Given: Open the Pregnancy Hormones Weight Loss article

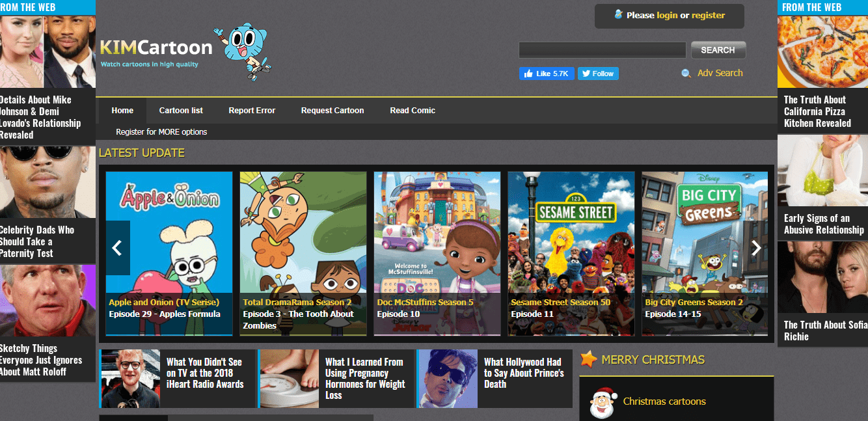Looking at the screenshot, I should point(364,378).
